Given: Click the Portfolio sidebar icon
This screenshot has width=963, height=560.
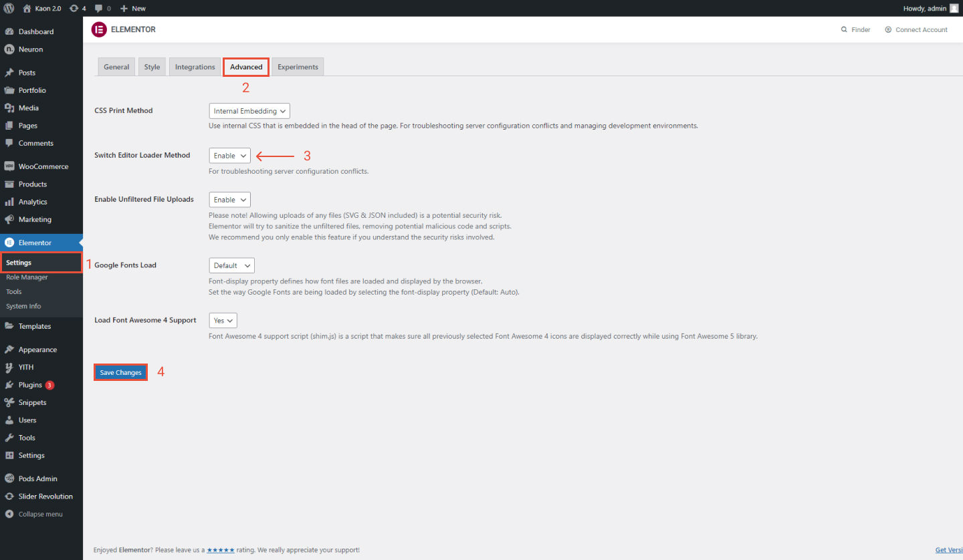Looking at the screenshot, I should [x=9, y=90].
